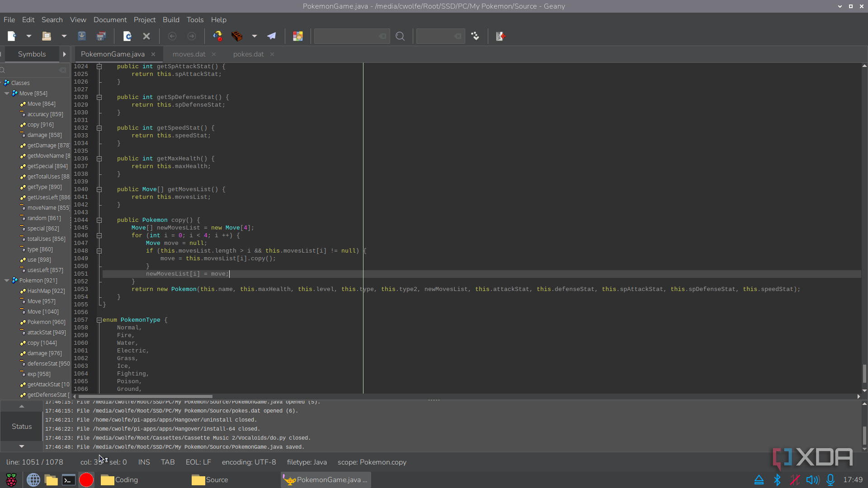Fold PokemonType enum at line 1057

point(99,320)
